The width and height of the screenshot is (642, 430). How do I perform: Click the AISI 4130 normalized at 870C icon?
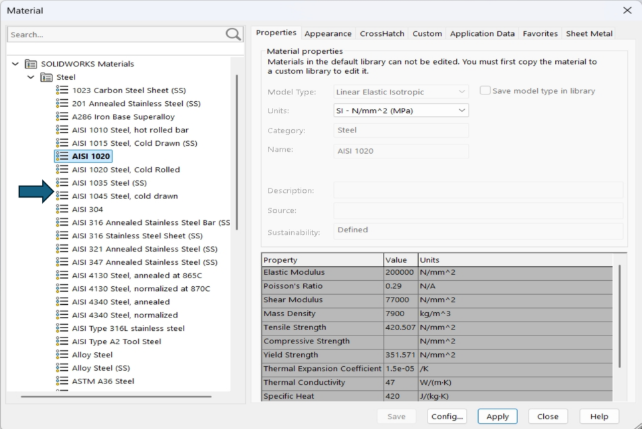[62, 288]
